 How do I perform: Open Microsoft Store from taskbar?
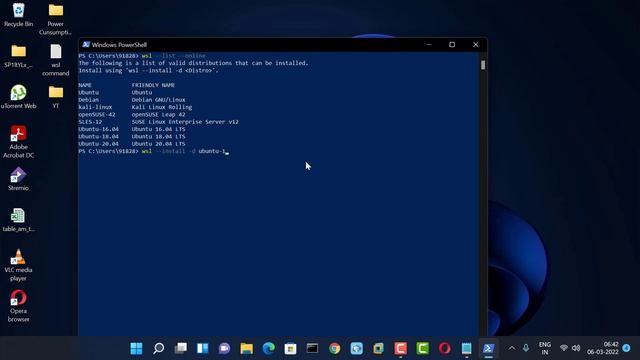pos(291,348)
